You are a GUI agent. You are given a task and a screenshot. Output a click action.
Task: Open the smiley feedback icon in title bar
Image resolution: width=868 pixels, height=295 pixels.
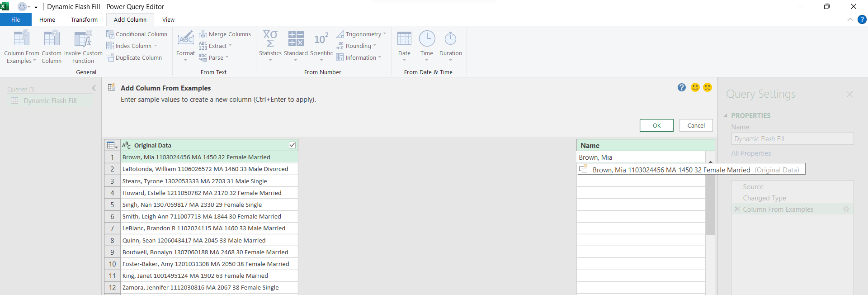click(22, 6)
